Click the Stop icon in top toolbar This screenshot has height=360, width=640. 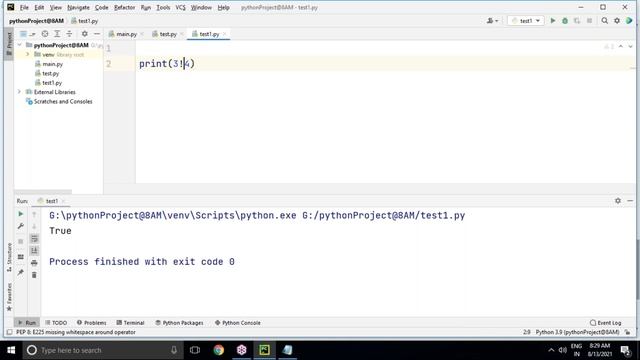tap(589, 20)
